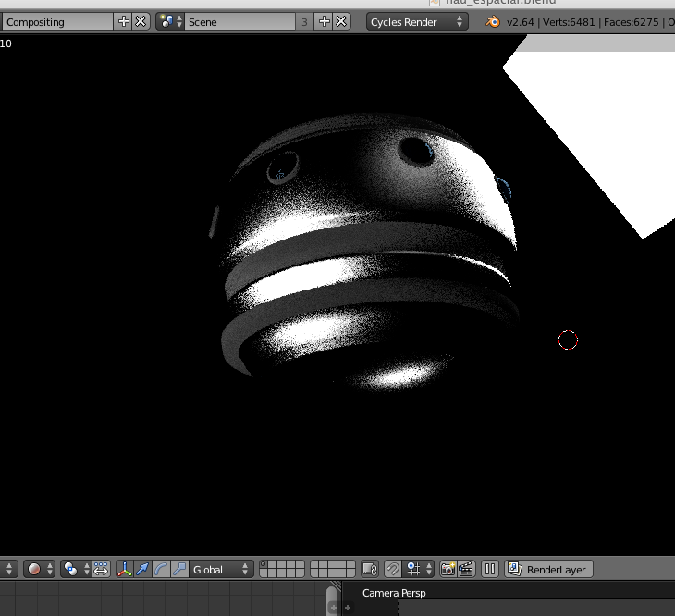Open the scene browser icon
Viewport: 675px width, 616px height.
pos(166,21)
